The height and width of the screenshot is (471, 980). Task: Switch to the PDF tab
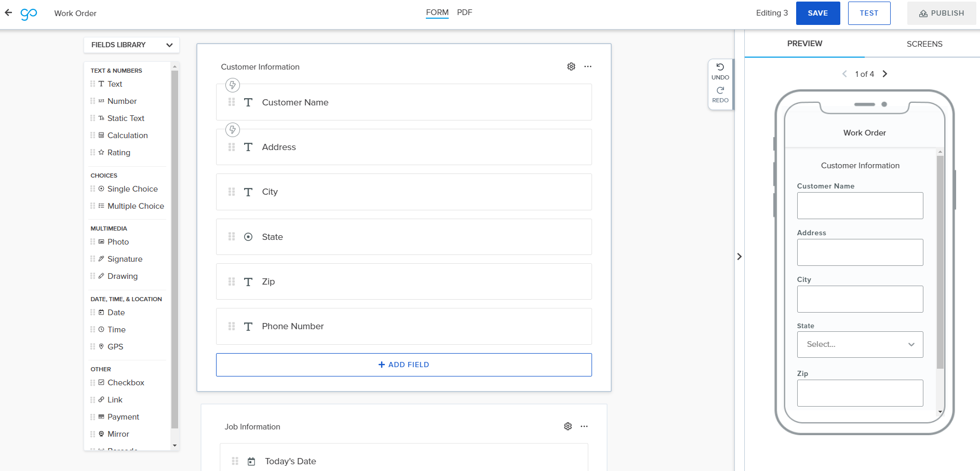click(464, 12)
